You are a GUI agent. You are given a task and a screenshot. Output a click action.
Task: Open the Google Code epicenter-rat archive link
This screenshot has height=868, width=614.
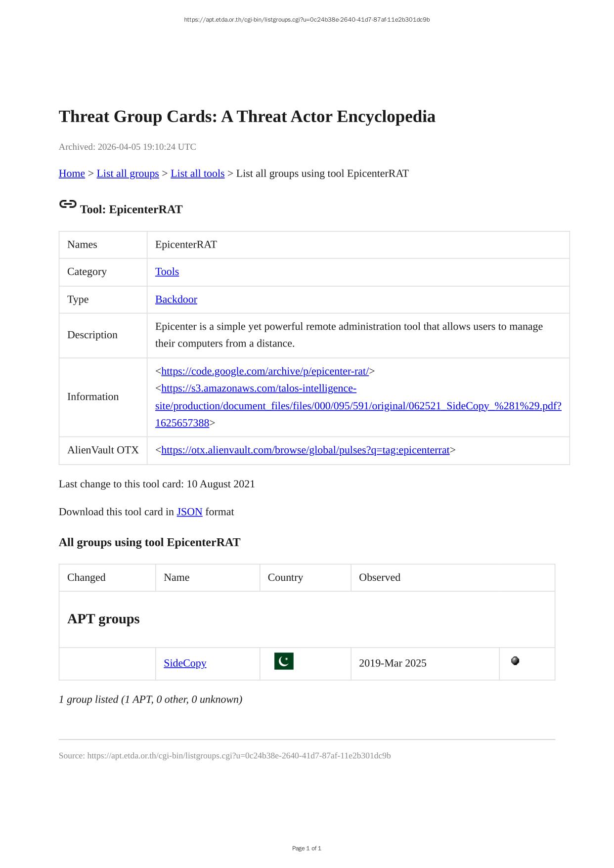[x=265, y=371]
